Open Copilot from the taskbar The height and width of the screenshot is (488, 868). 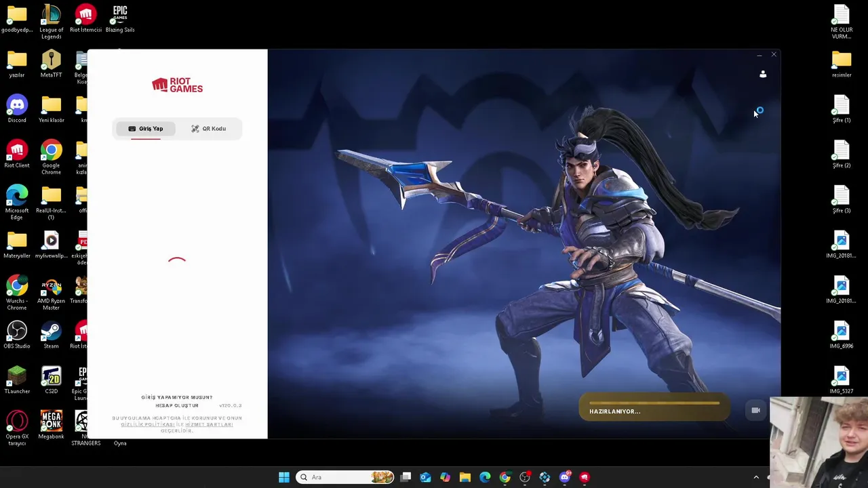click(445, 477)
